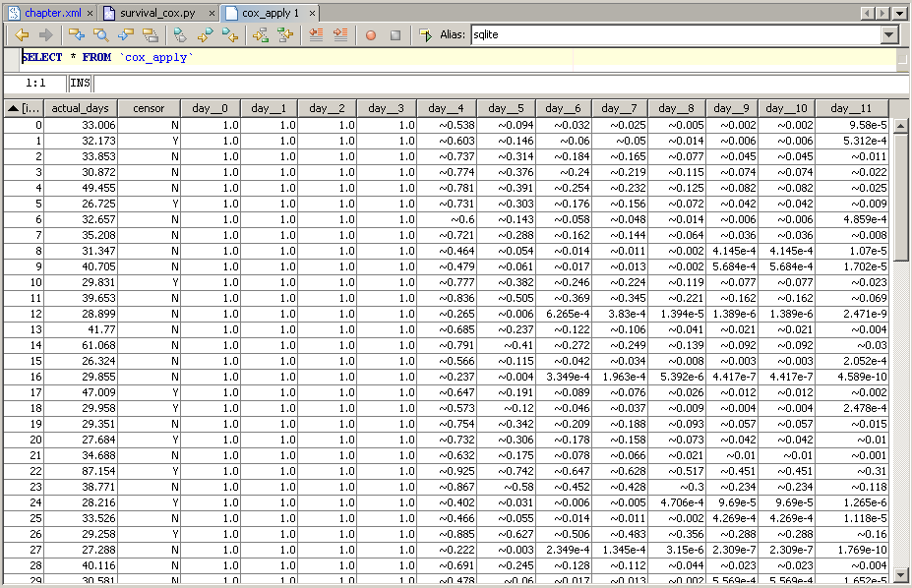Viewport: 912px width, 588px height.
Task: Sort by the day__0 column header
Action: click(x=210, y=108)
